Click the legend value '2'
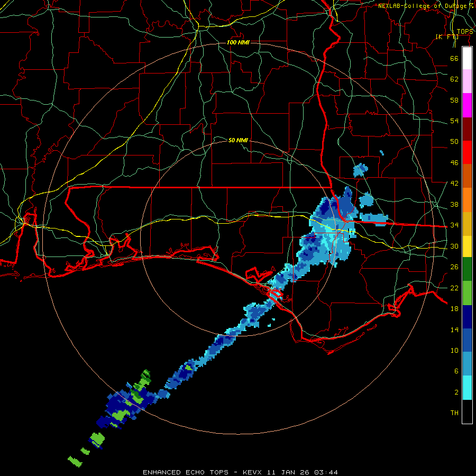The image size is (476, 476). [456, 392]
